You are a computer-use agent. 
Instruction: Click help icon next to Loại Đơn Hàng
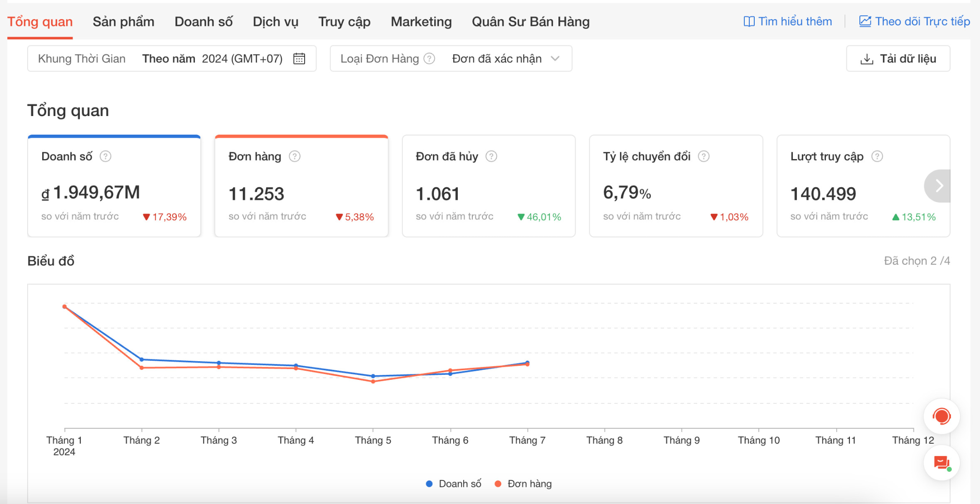tap(429, 58)
